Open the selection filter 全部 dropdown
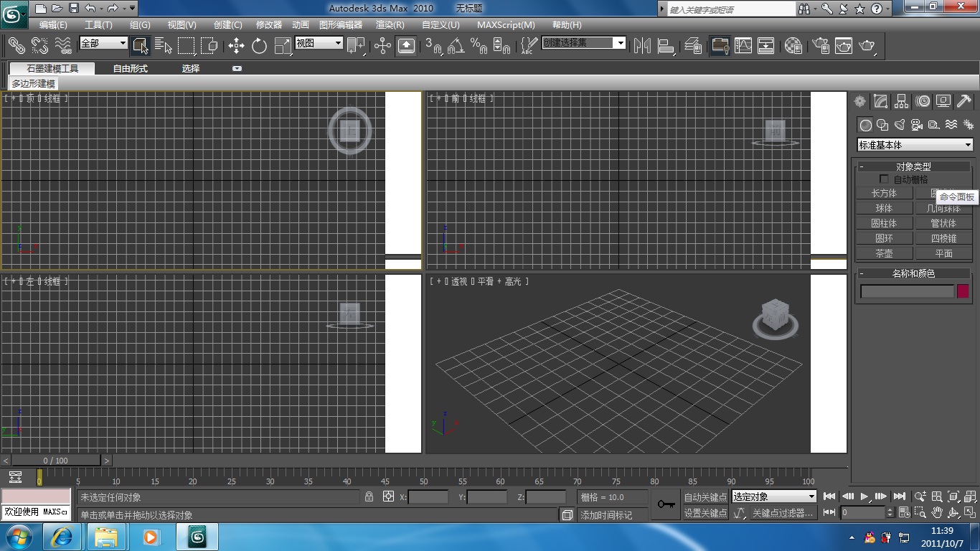This screenshot has width=980, height=551. click(103, 43)
